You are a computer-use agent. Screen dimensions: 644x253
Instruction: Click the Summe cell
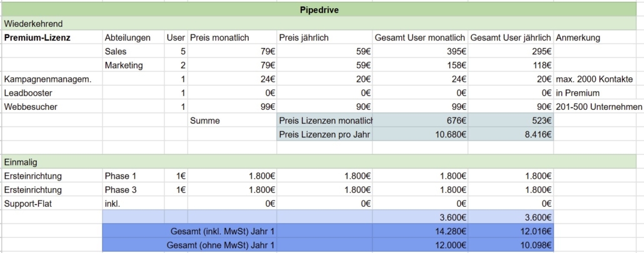pos(205,121)
